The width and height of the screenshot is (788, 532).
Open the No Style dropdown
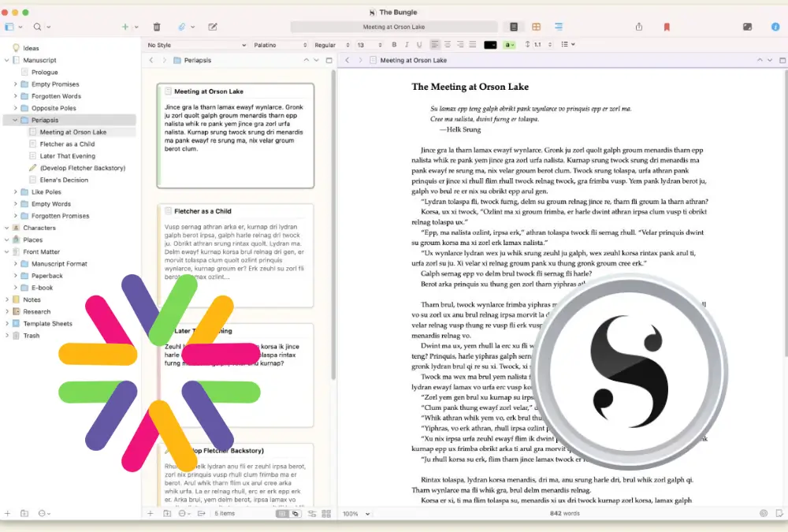(x=196, y=45)
